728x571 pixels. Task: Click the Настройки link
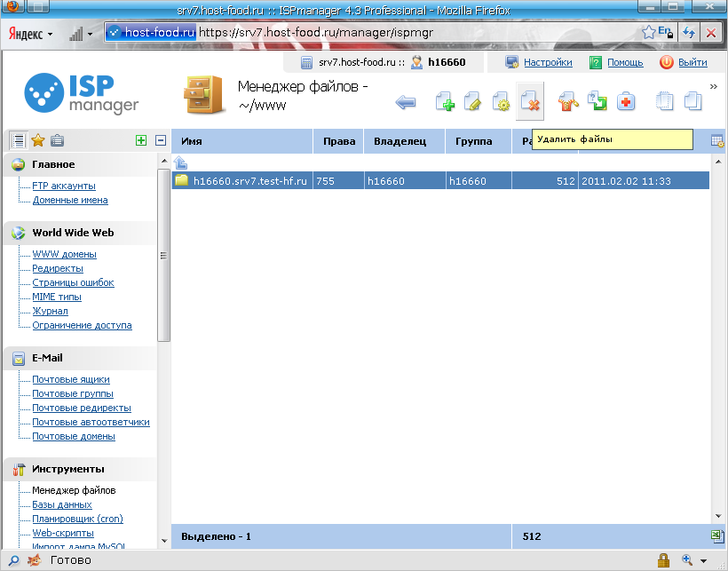coord(548,62)
